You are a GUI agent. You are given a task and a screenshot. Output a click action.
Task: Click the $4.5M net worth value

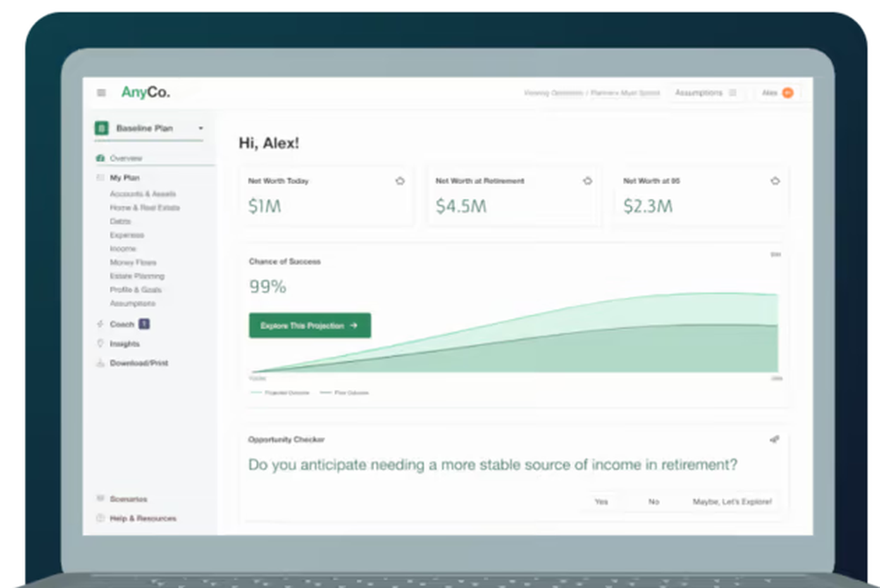[461, 206]
